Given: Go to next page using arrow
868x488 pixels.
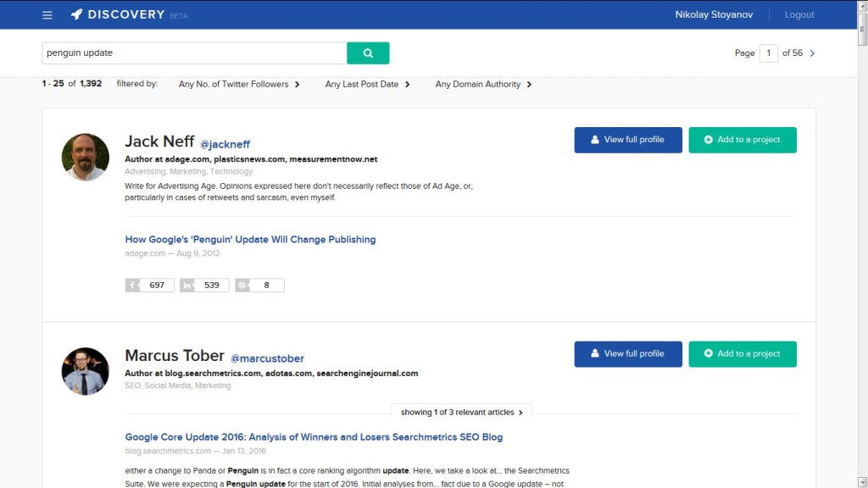Looking at the screenshot, I should click(812, 53).
